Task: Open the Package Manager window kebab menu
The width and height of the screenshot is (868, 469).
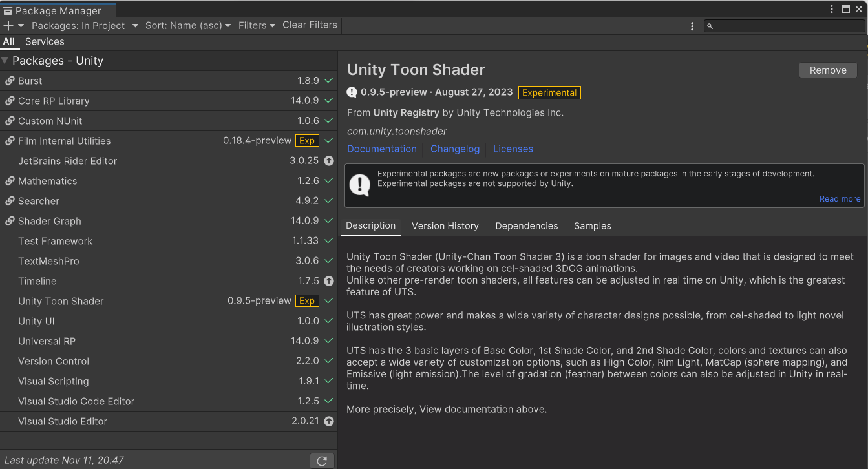Action: click(x=832, y=9)
